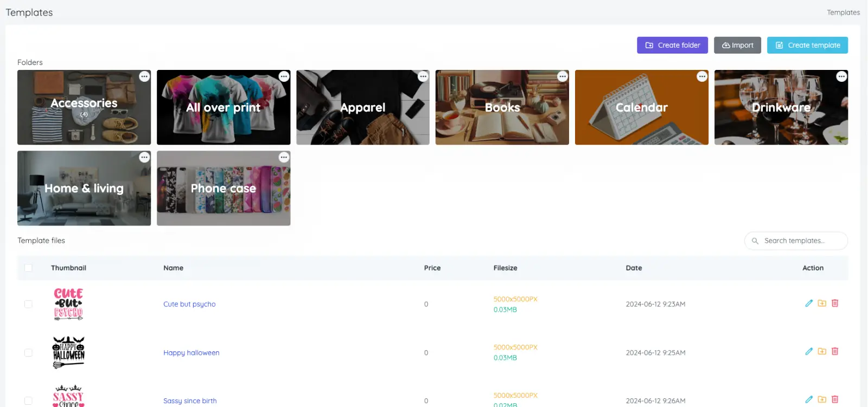Delete the Cute but psycho template
The image size is (868, 407).
pyautogui.click(x=835, y=303)
